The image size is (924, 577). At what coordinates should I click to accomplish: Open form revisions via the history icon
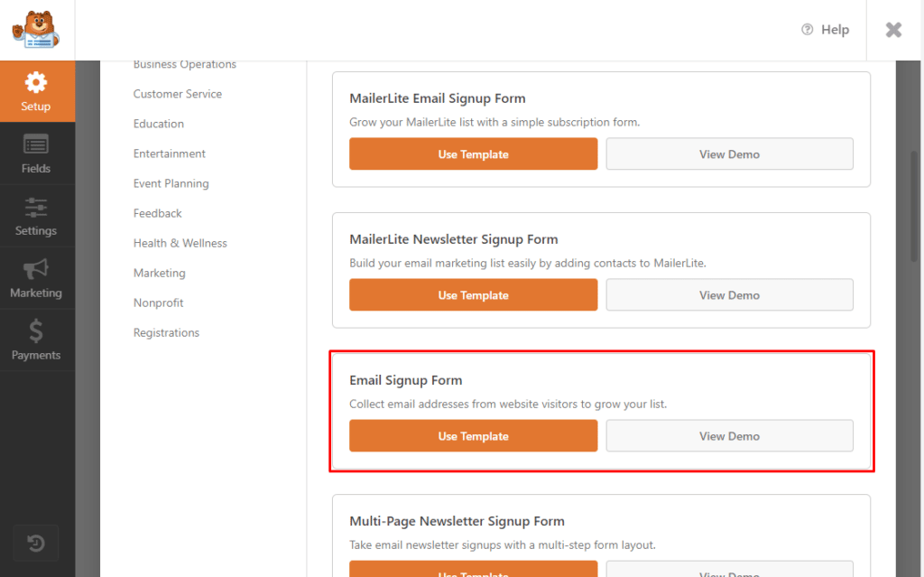[x=36, y=543]
